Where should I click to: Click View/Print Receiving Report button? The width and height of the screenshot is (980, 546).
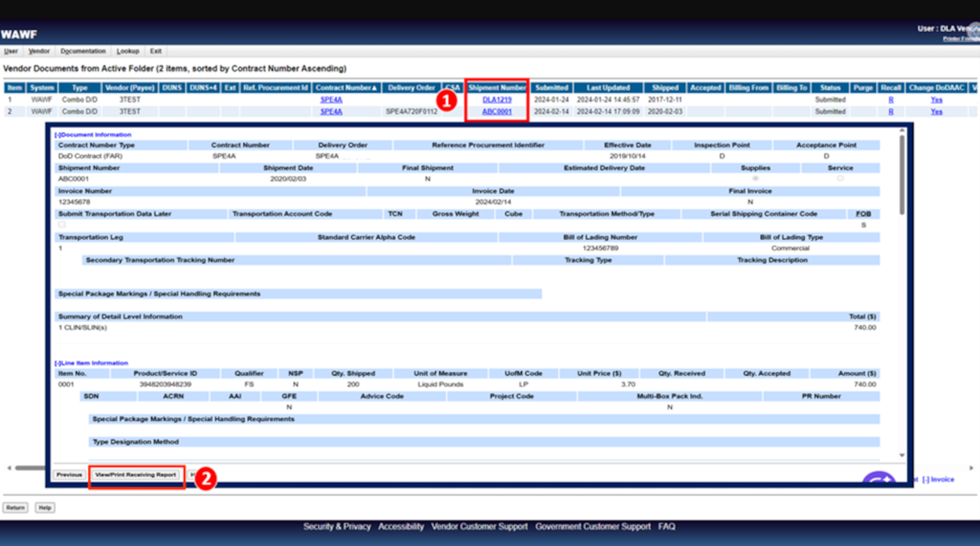[136, 474]
